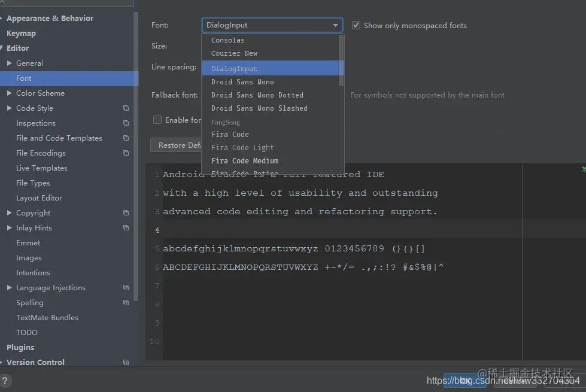The image size is (586, 392).
Task: Open the Font combo box arrow
Action: 335,25
